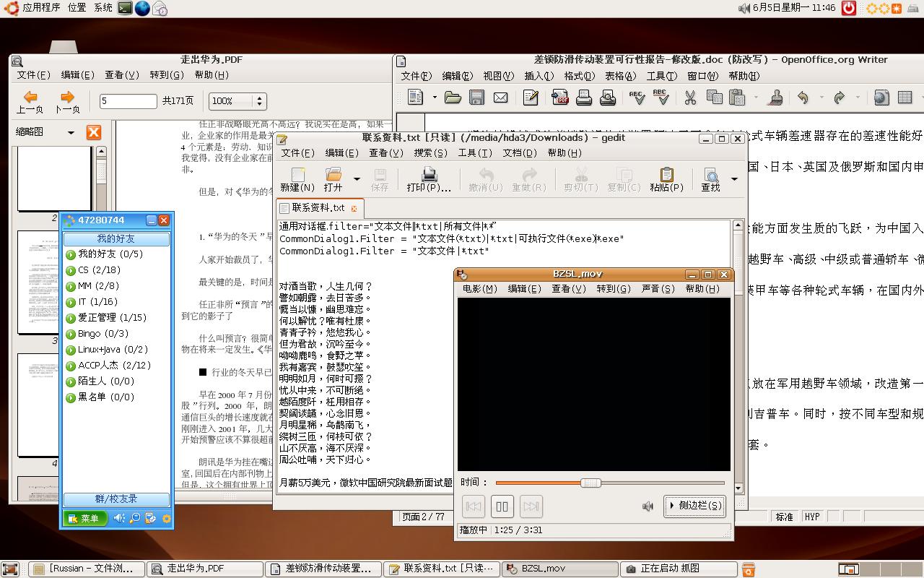Click Paste clipboard icon in Writer toolbar
Viewport: 924px width, 578px height.
737,98
